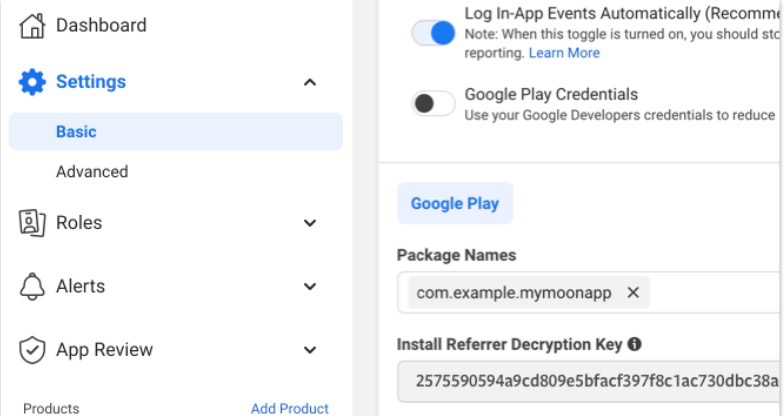Click the Alerts bell icon
The height and width of the screenshot is (416, 784).
33,286
